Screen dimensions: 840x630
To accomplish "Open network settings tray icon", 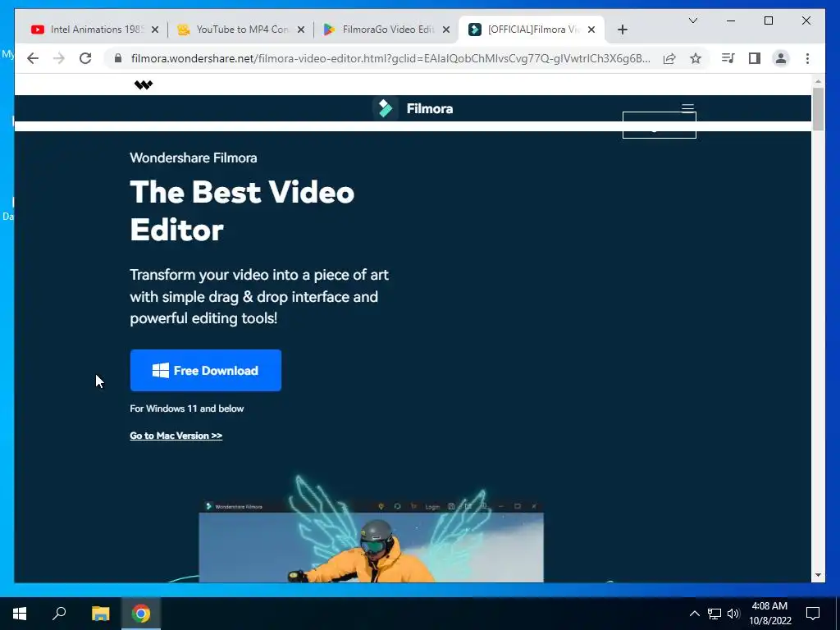I will (x=714, y=614).
